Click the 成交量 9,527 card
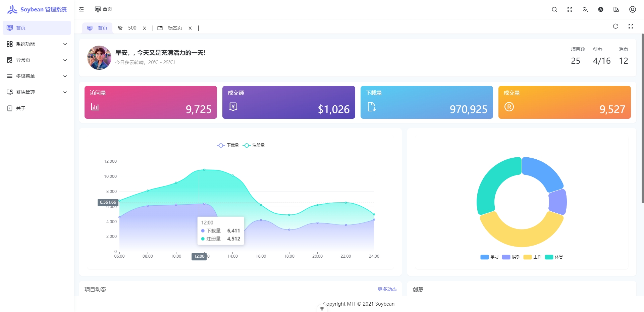The width and height of the screenshot is (644, 312). point(565,102)
